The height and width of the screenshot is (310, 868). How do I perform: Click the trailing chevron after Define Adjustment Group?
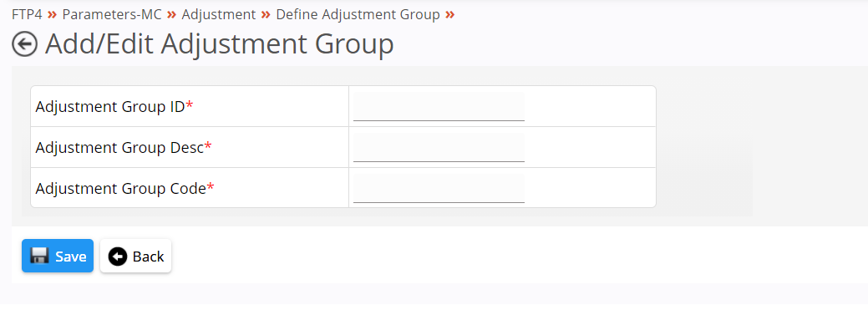click(450, 14)
